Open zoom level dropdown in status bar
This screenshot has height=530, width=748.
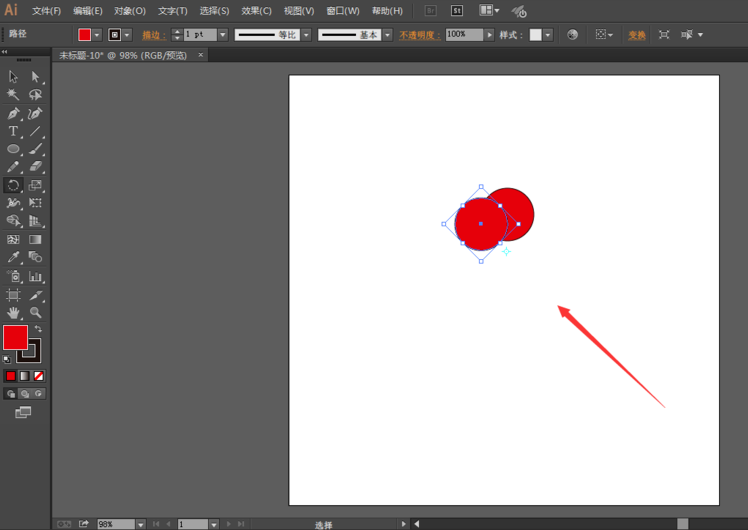(x=140, y=524)
